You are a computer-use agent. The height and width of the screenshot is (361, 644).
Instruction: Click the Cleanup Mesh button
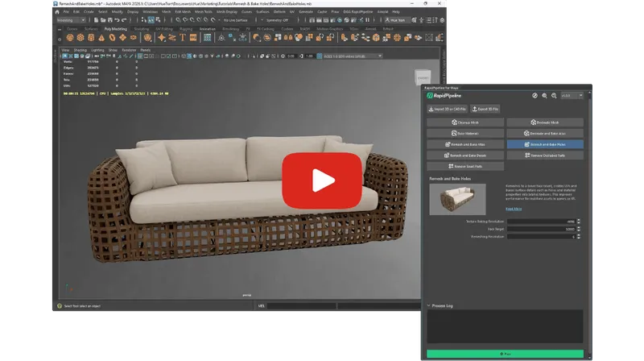point(464,122)
